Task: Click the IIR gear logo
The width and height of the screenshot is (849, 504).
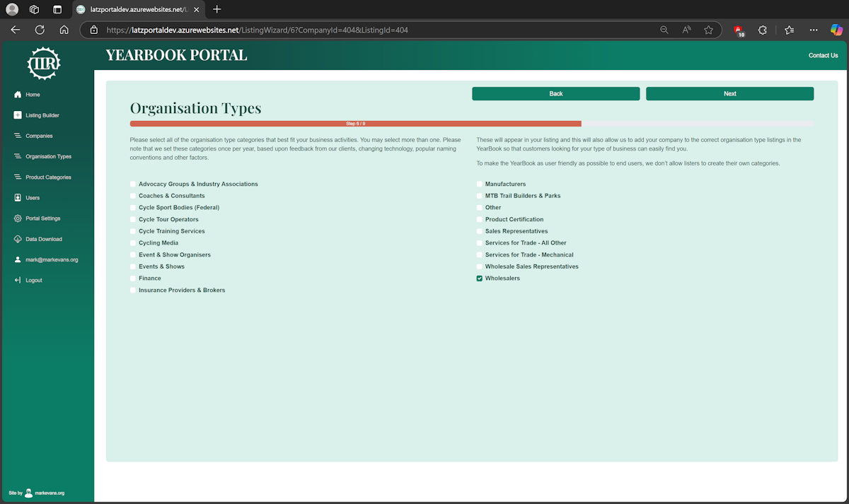Action: (x=43, y=64)
